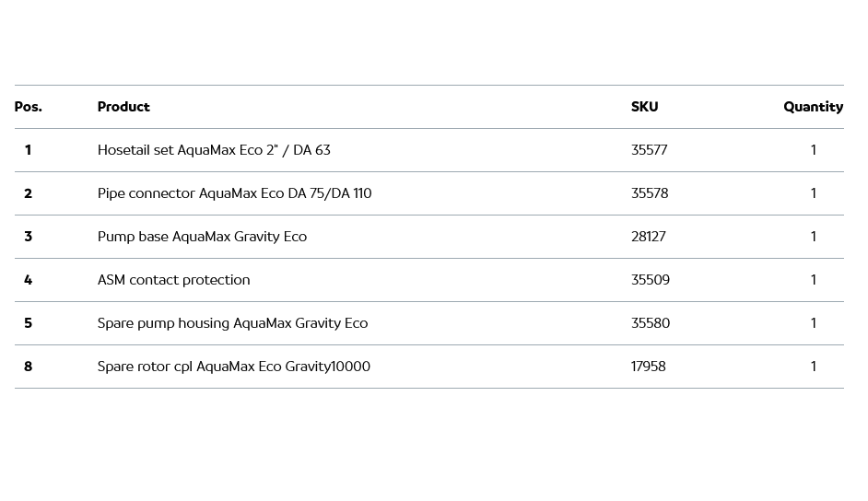Open Hosetail set AquaMax Eco product
Viewport: 868px width, 501px height.
(x=214, y=150)
